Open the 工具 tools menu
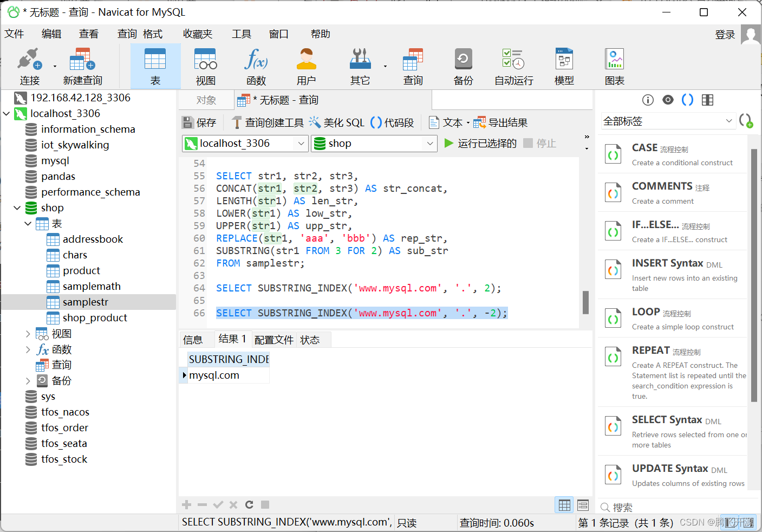 pyautogui.click(x=242, y=34)
